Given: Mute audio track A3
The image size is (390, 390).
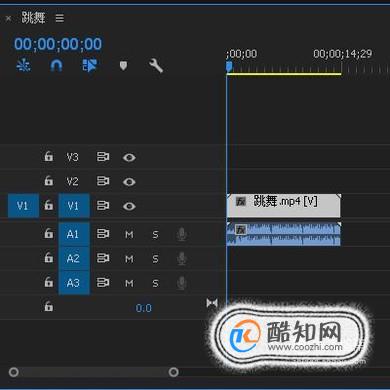Looking at the screenshot, I should click(129, 284).
